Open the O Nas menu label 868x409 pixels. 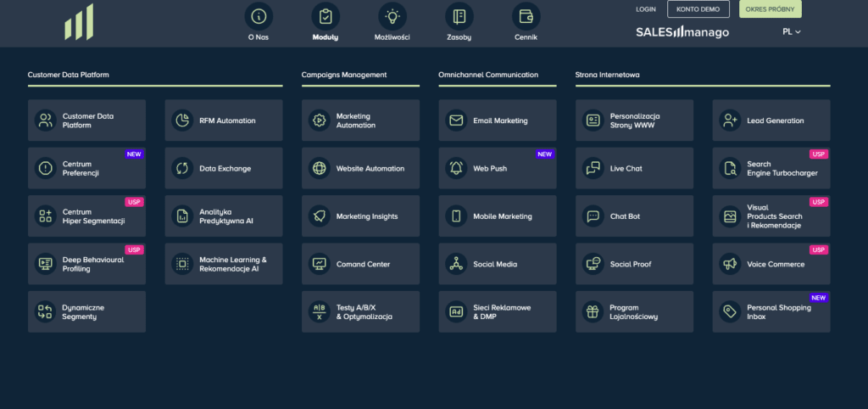coord(259,37)
